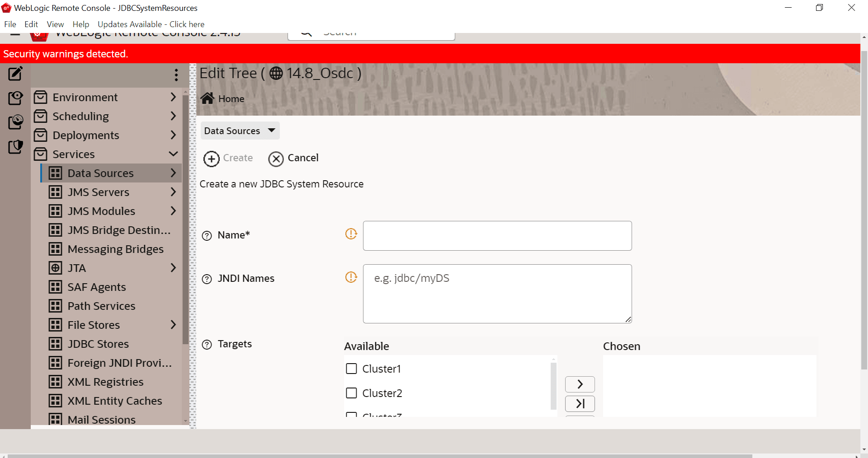Click the File Stores grid icon
This screenshot has width=868, height=458.
point(55,325)
